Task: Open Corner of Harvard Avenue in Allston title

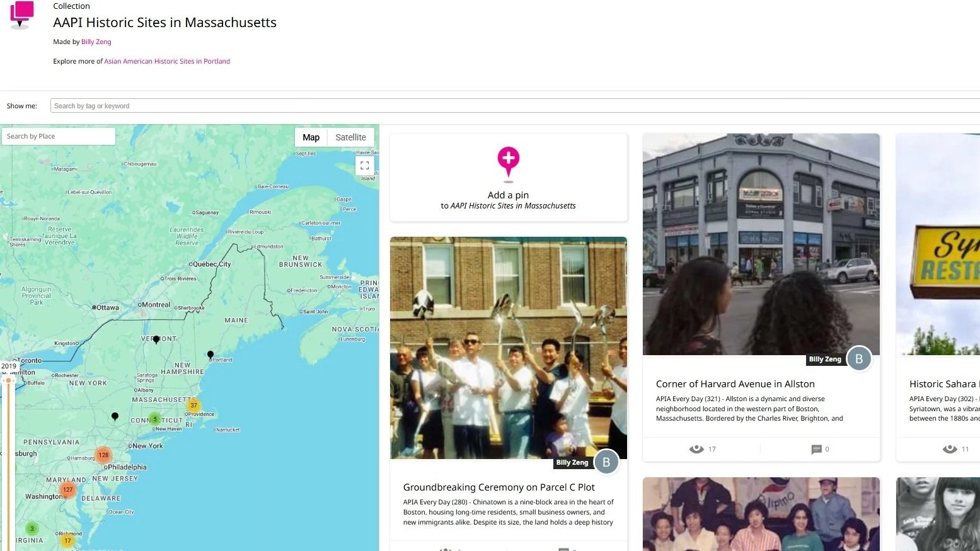Action: pos(735,384)
